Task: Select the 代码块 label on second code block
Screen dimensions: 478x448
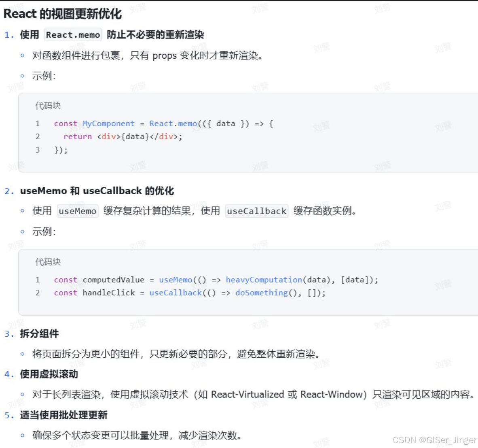Action: point(47,262)
